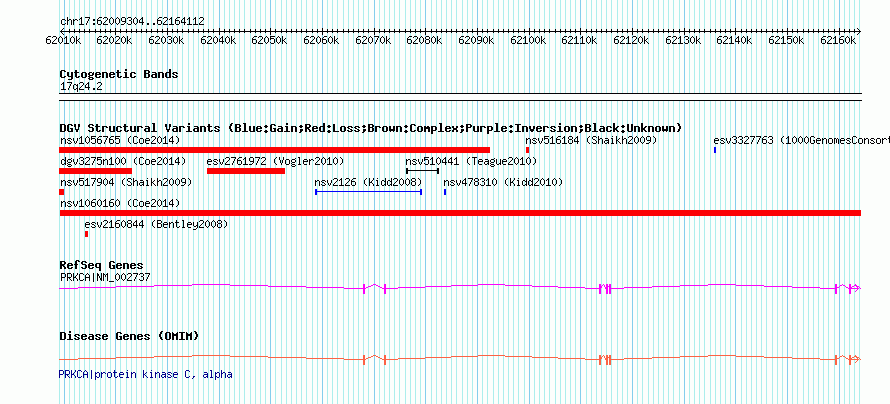Click the nsv510441 (Teague2010) black bracket
This screenshot has height=404, width=890.
tap(422, 171)
